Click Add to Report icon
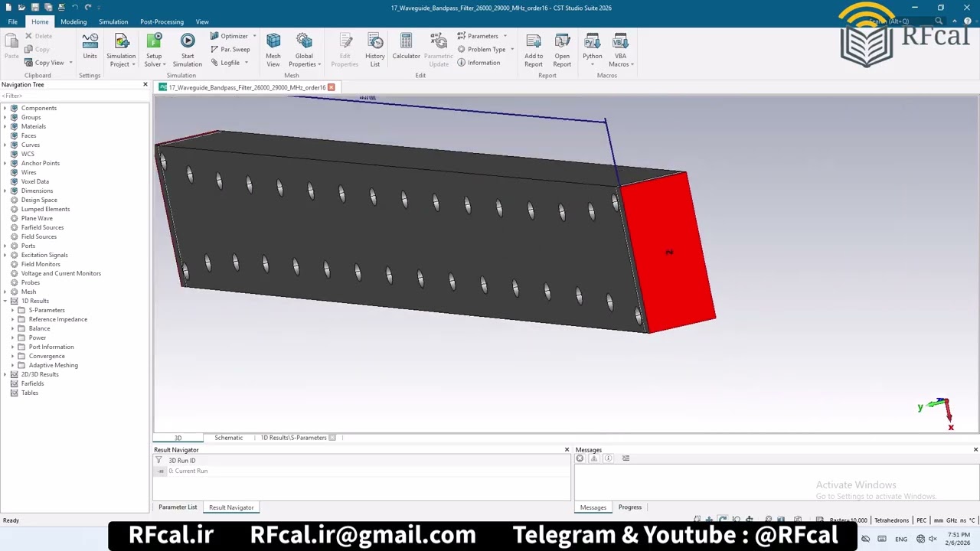The image size is (980, 551). click(534, 50)
